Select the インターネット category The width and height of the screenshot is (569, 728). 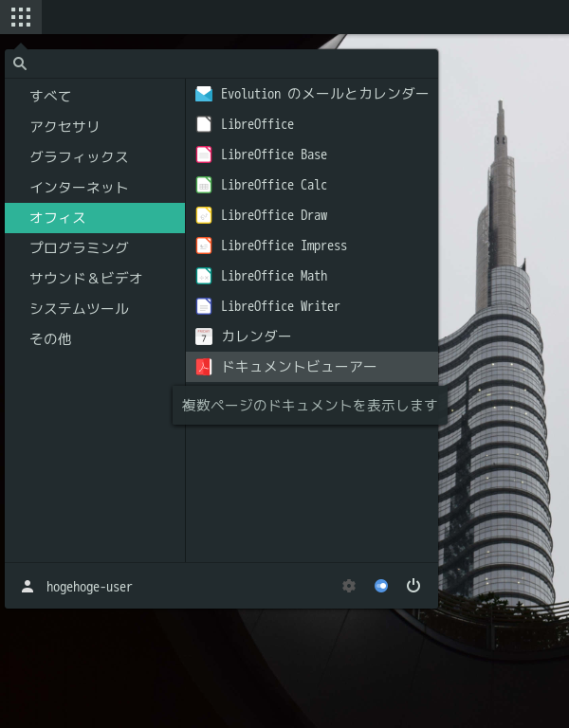[95, 188]
